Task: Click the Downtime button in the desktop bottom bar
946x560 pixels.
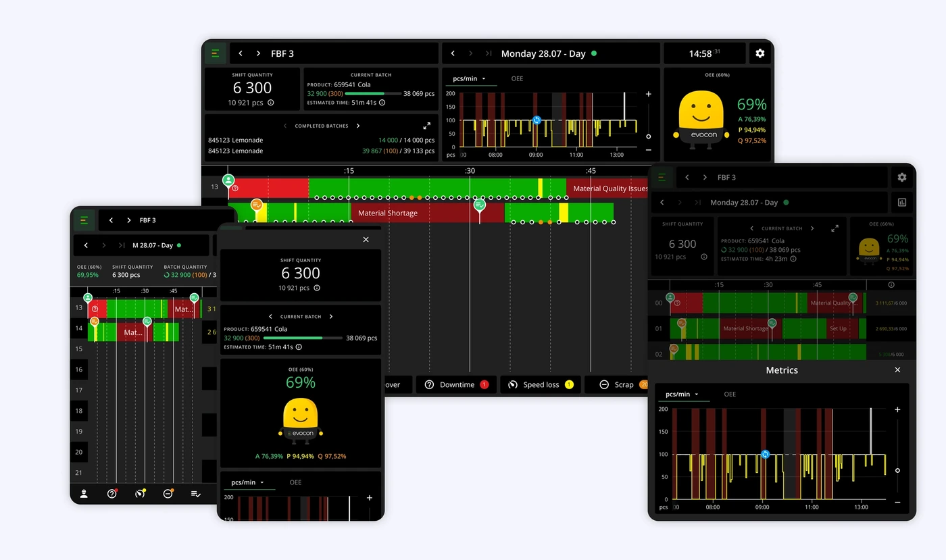Action: point(456,384)
